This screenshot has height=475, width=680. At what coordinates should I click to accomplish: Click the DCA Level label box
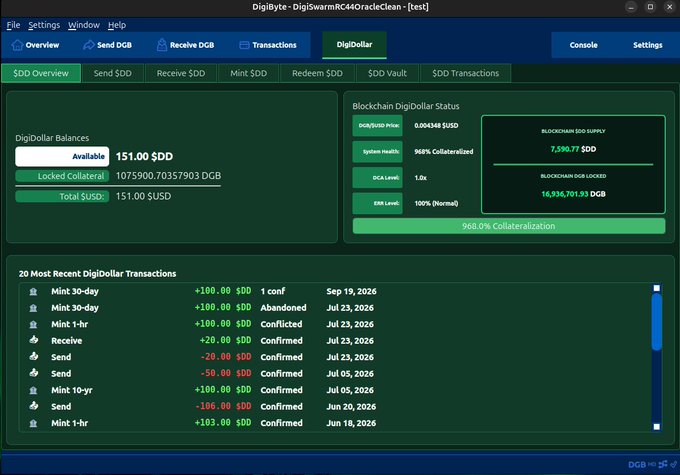coord(378,177)
